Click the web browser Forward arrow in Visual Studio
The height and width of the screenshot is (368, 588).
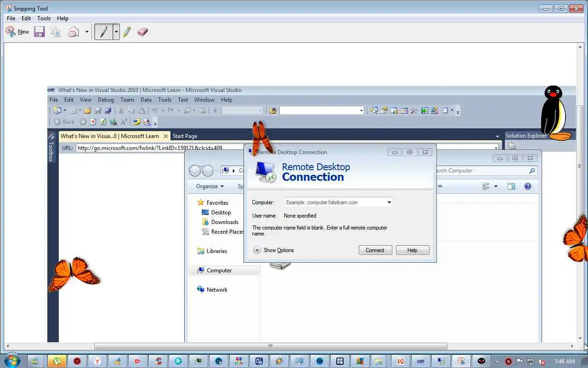[x=83, y=122]
